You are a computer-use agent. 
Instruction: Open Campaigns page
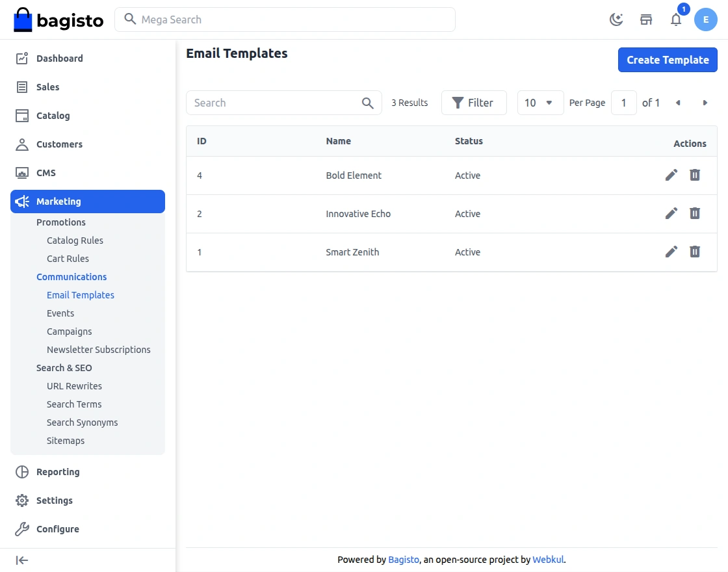click(x=69, y=331)
